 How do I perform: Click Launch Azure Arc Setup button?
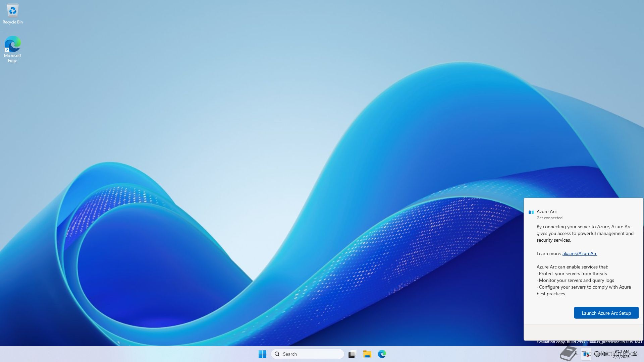tap(606, 313)
